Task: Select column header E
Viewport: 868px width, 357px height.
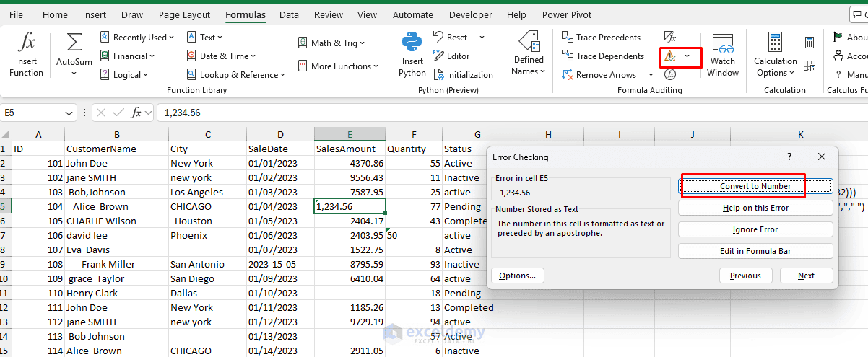Action: coord(350,134)
